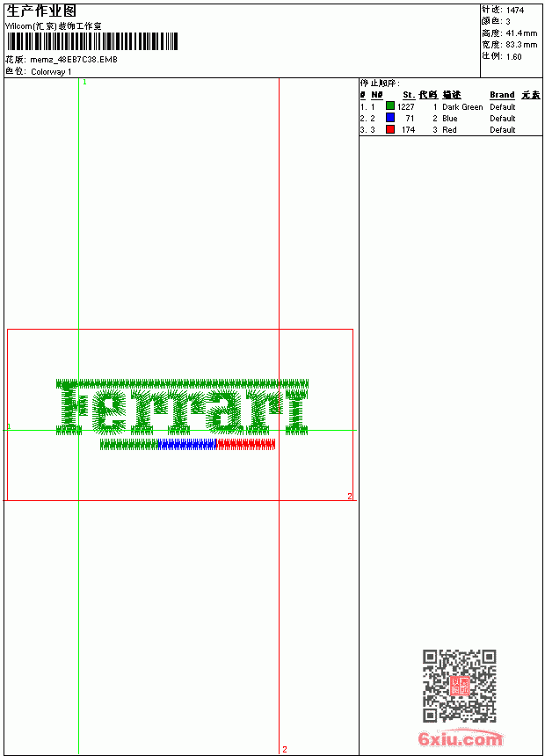Click Default brand in the Dark Green row
The image size is (545, 756).
click(x=502, y=106)
